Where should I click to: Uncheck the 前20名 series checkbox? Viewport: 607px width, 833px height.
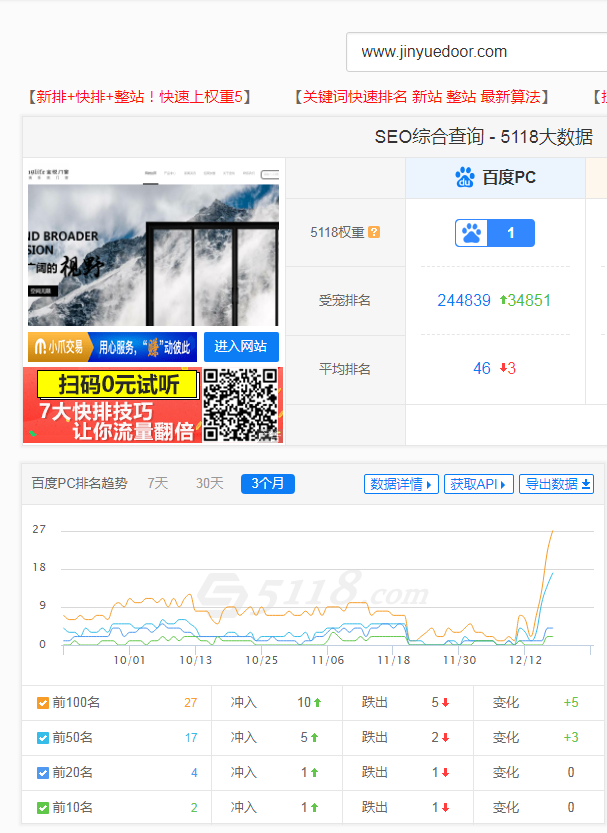pyautogui.click(x=43, y=773)
